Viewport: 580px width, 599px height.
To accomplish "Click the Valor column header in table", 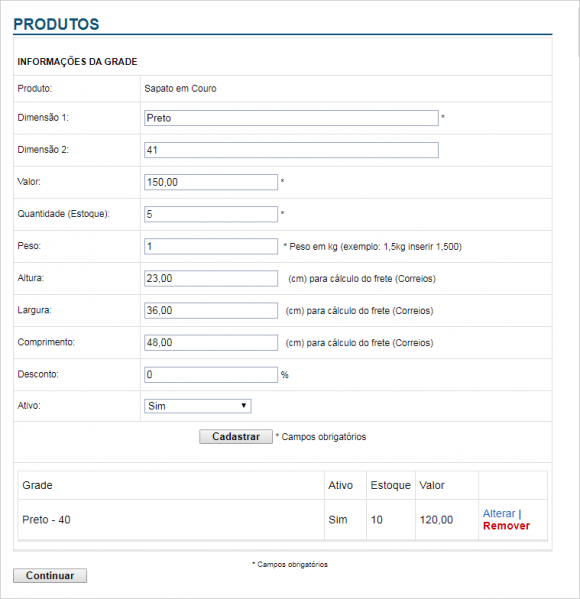I will click(432, 485).
